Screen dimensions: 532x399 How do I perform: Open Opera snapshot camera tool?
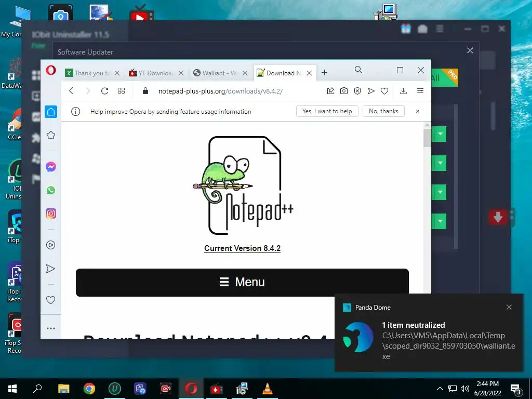(x=344, y=91)
